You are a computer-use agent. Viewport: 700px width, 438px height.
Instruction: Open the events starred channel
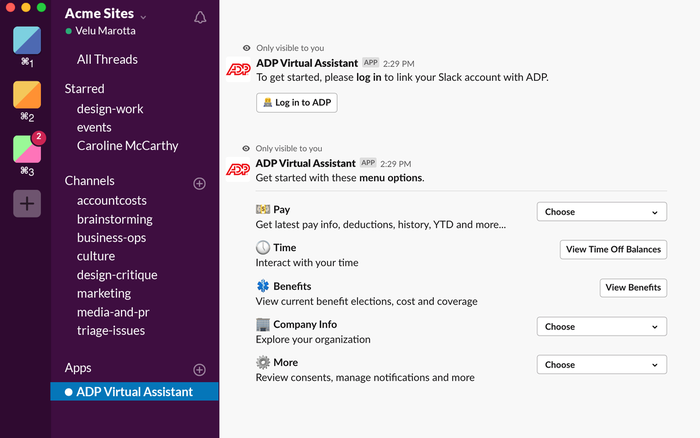pos(94,127)
